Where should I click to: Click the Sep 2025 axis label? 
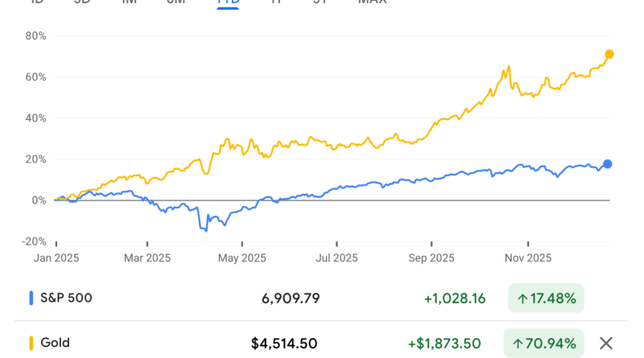[431, 258]
